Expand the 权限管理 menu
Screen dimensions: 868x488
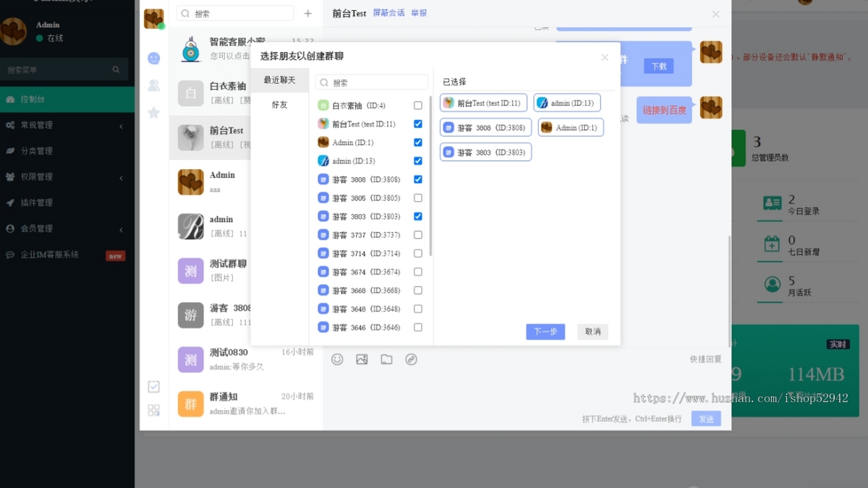67,176
